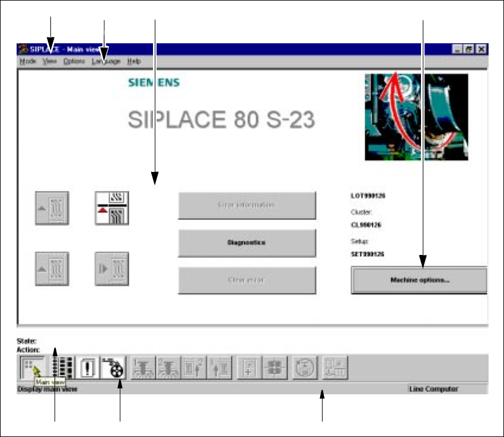Click the board with up arrow 2 icon
Screen dimensions: 504x437
click(193, 368)
